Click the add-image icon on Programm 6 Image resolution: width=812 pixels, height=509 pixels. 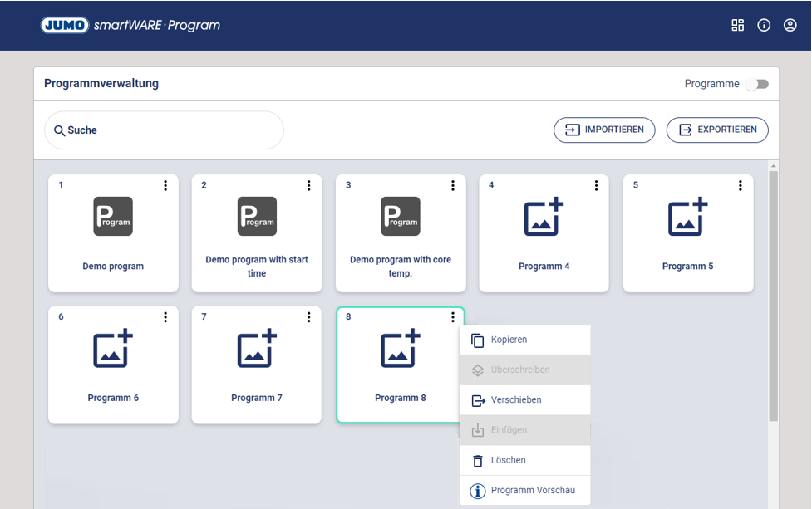coord(113,349)
